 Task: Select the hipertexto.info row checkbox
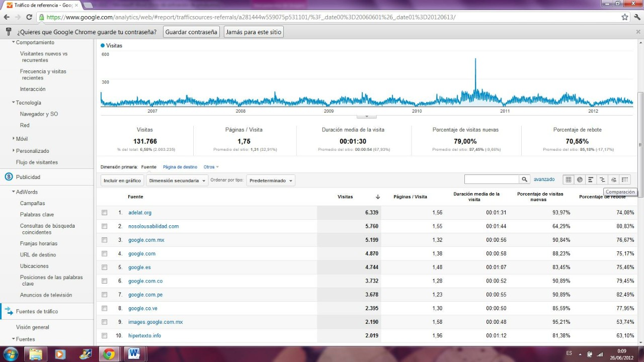pyautogui.click(x=105, y=335)
